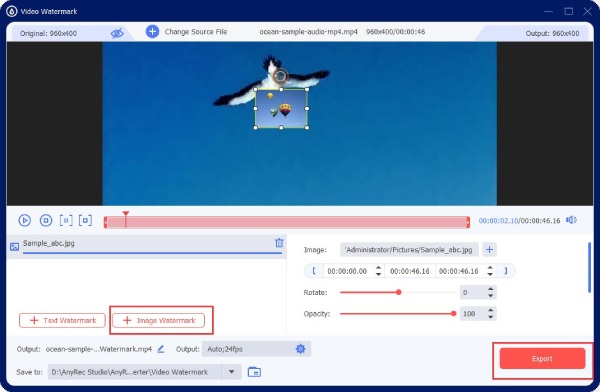Close the Video Watermark window
This screenshot has height=392, width=600.
point(587,11)
